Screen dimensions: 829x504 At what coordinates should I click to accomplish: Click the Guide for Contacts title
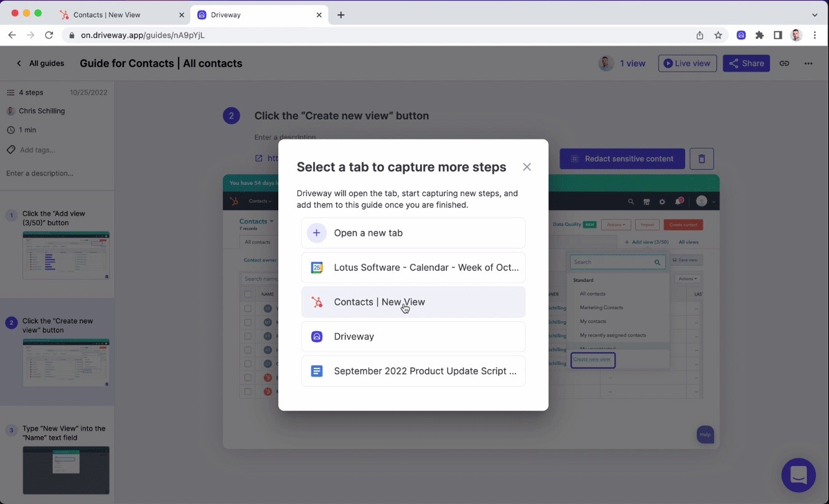[x=161, y=63]
